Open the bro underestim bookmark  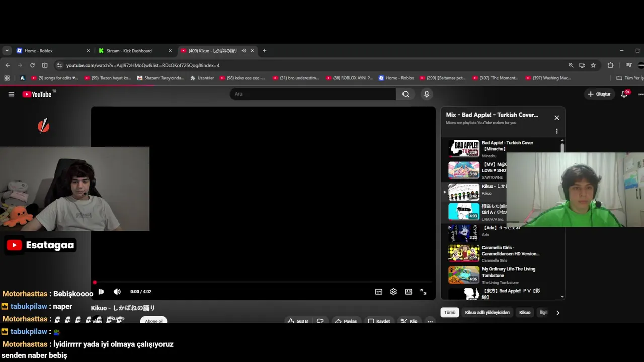[x=296, y=78]
